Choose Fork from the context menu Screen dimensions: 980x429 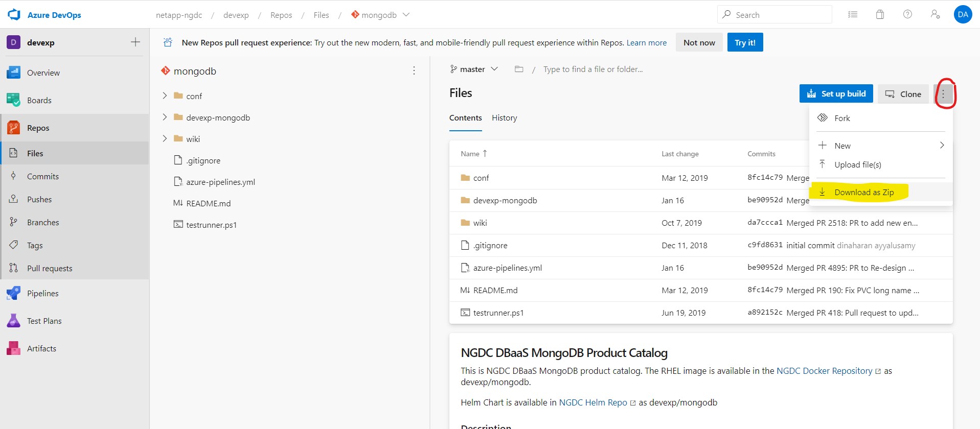(842, 118)
